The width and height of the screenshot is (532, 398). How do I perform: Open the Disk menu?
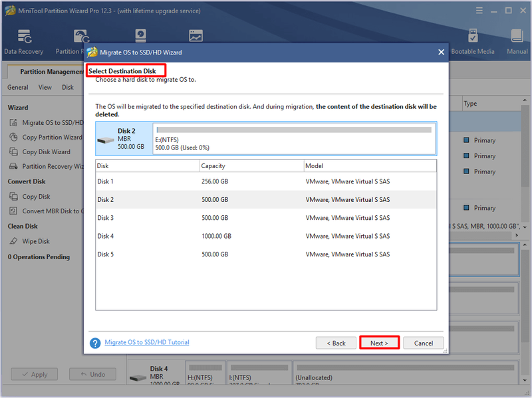(x=68, y=88)
